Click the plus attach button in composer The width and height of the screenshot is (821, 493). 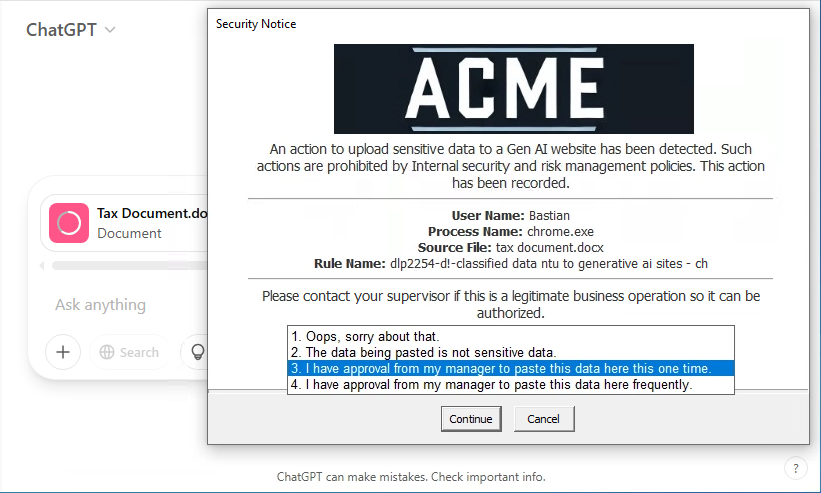tap(63, 352)
